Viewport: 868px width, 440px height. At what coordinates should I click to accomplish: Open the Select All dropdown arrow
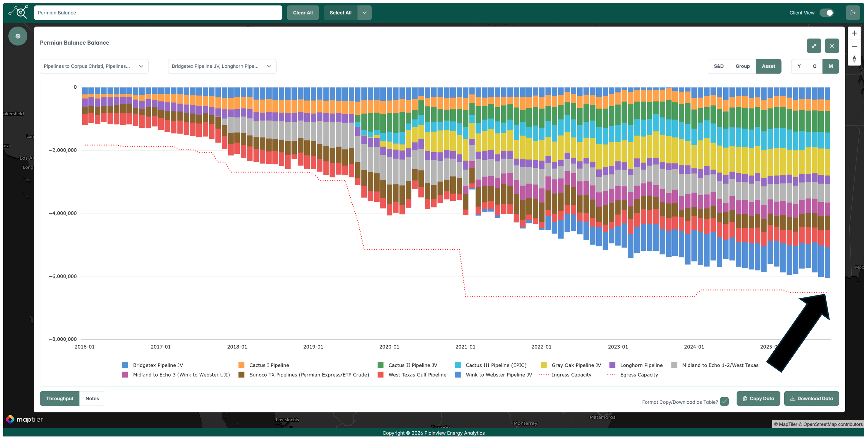click(x=364, y=13)
